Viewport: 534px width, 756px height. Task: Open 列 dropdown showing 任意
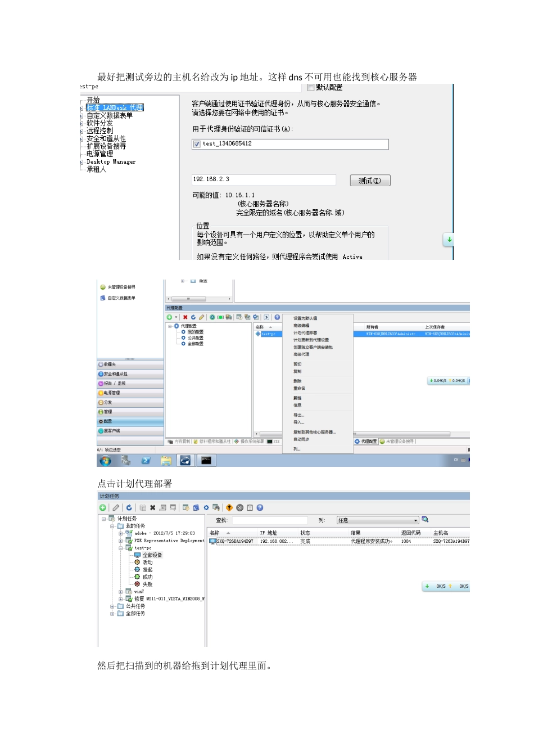click(378, 520)
